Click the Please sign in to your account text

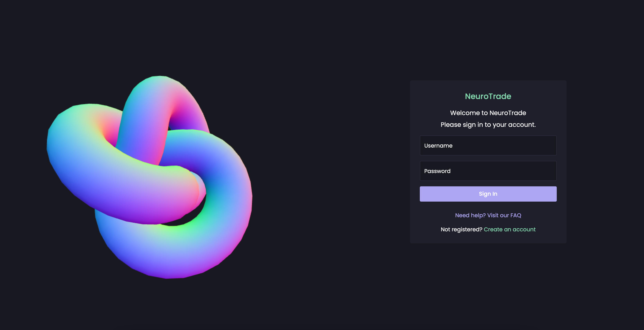(x=488, y=125)
